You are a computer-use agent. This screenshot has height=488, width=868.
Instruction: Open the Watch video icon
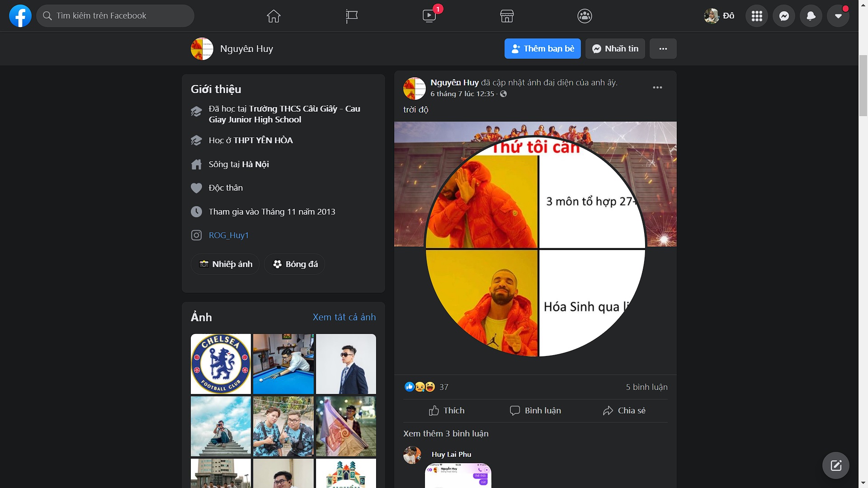tap(429, 16)
